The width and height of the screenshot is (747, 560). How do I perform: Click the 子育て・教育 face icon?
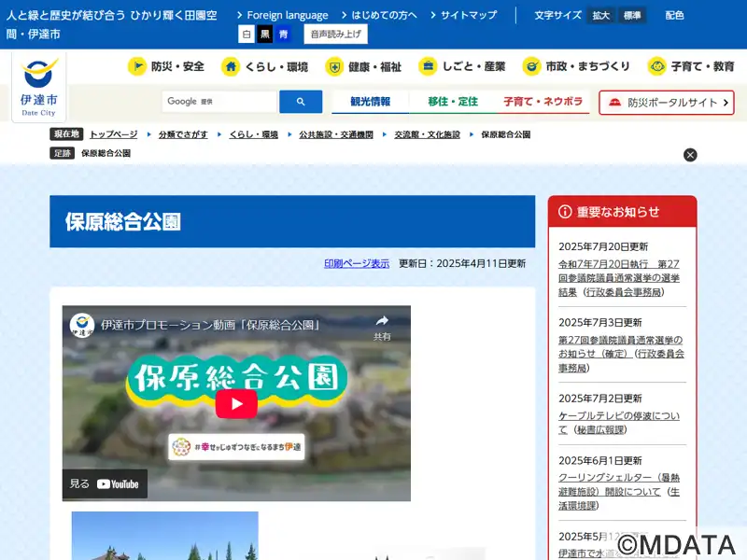click(x=657, y=66)
